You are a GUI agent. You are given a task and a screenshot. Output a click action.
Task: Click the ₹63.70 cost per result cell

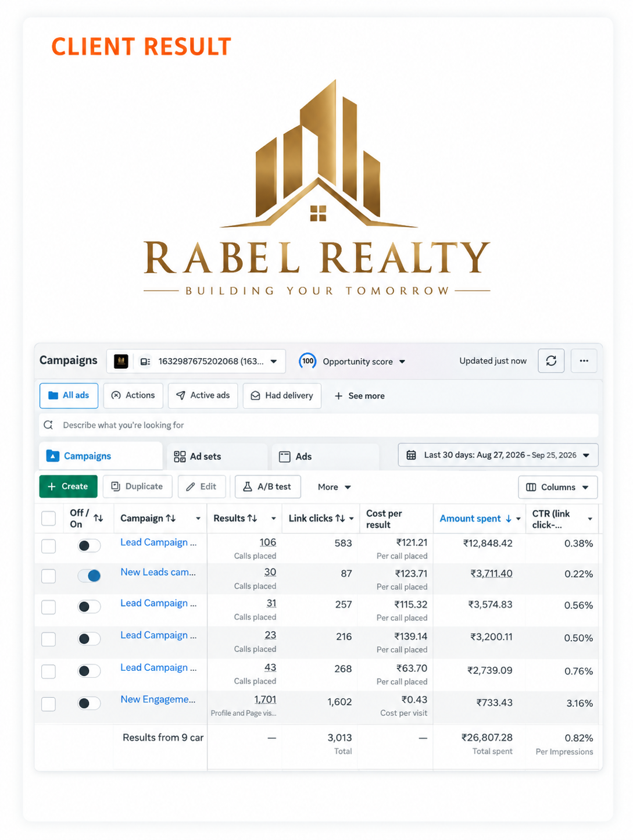(x=412, y=669)
